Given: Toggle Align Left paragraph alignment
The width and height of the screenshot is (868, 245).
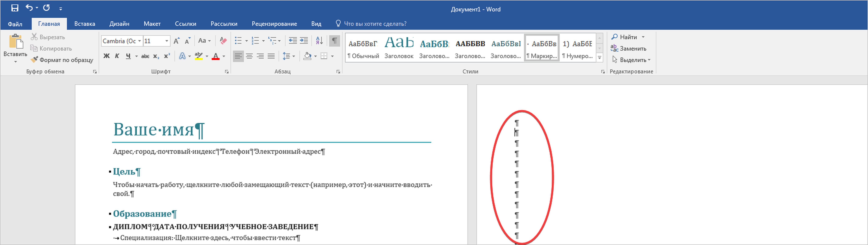Looking at the screenshot, I should (x=238, y=56).
